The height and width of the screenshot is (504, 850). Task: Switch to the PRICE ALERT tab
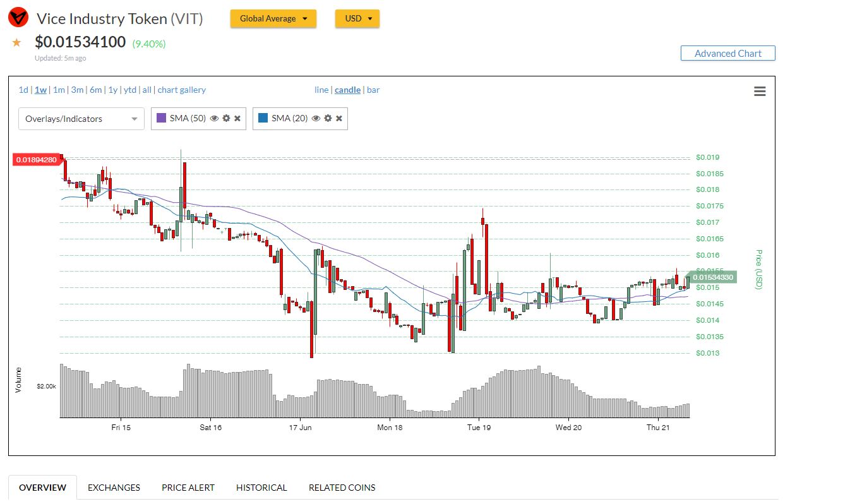(x=188, y=488)
